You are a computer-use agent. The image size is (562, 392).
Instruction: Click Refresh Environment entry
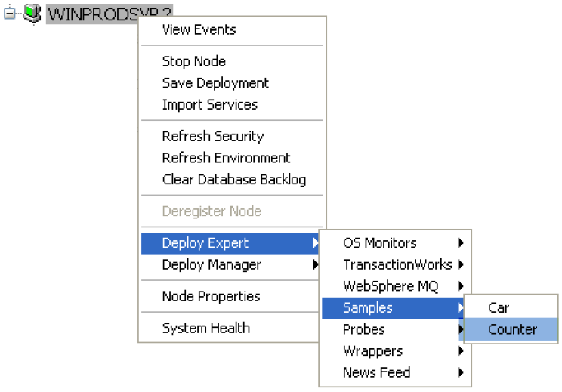(x=232, y=158)
